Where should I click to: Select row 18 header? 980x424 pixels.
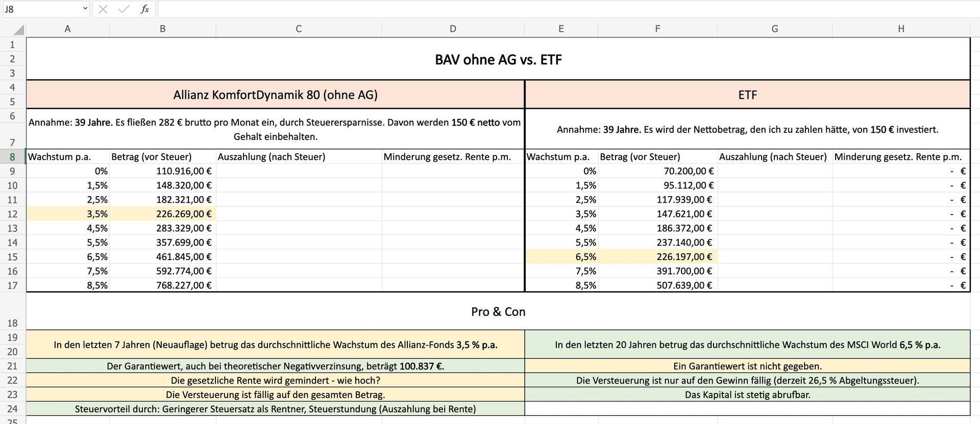point(13,323)
